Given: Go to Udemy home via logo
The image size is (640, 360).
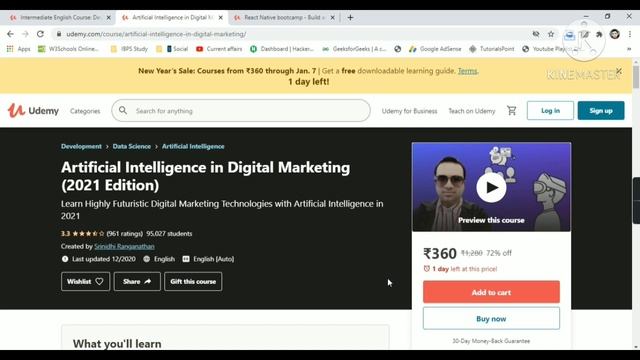Looking at the screenshot, I should tap(33, 111).
